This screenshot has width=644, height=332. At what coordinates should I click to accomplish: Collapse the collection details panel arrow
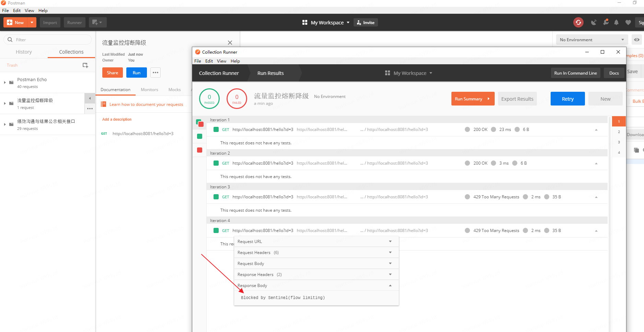tap(90, 98)
